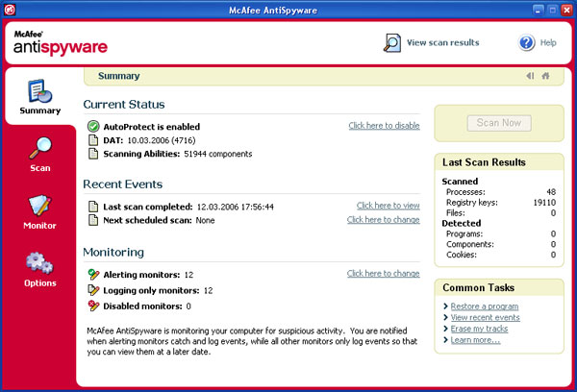Select the Scan label in sidebar
This screenshot has height=392, width=577.
[40, 168]
